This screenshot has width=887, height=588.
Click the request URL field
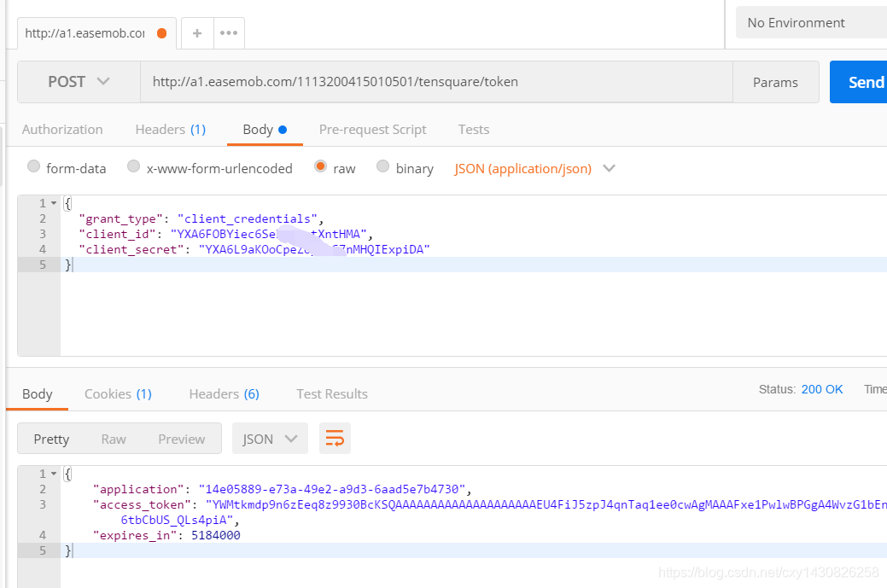coord(436,82)
